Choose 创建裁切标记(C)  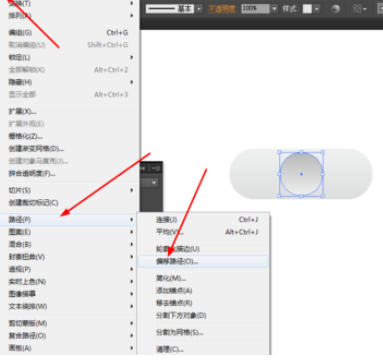(x=70, y=203)
